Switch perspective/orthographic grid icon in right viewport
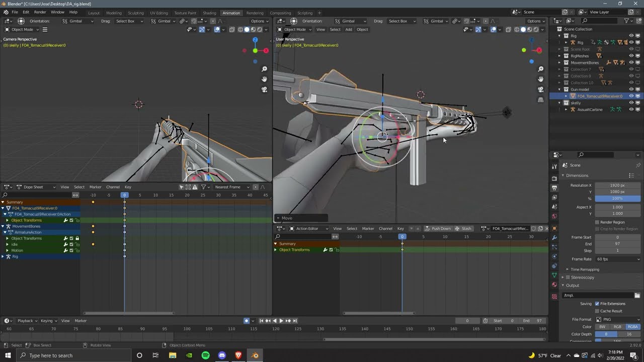Screen dimensions: 644x362 coord(541,100)
